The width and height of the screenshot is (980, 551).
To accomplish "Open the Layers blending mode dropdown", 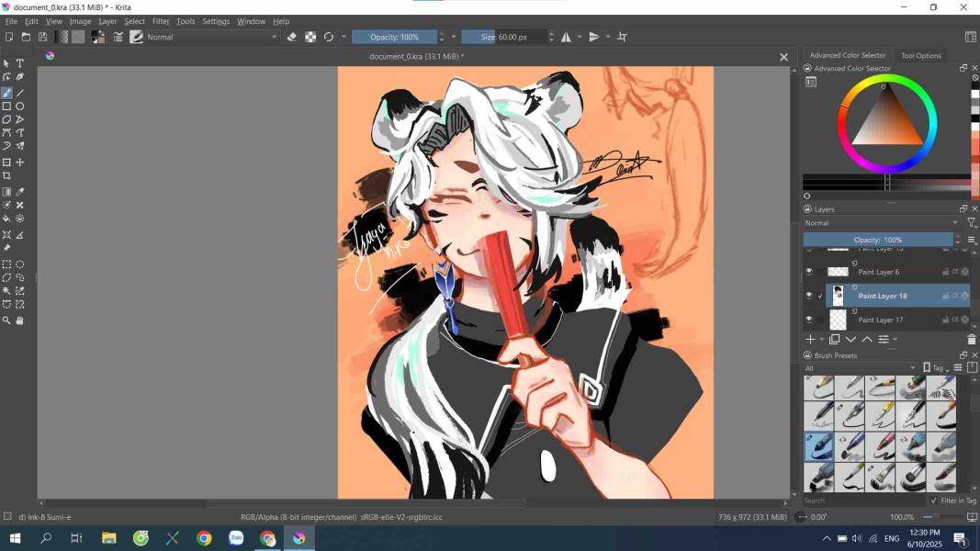I will tap(881, 223).
